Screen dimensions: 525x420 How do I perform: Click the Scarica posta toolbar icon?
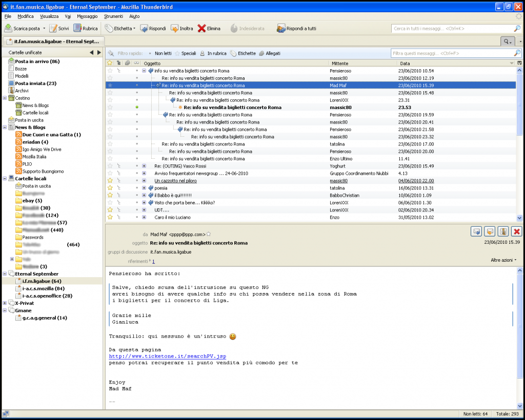(x=8, y=28)
